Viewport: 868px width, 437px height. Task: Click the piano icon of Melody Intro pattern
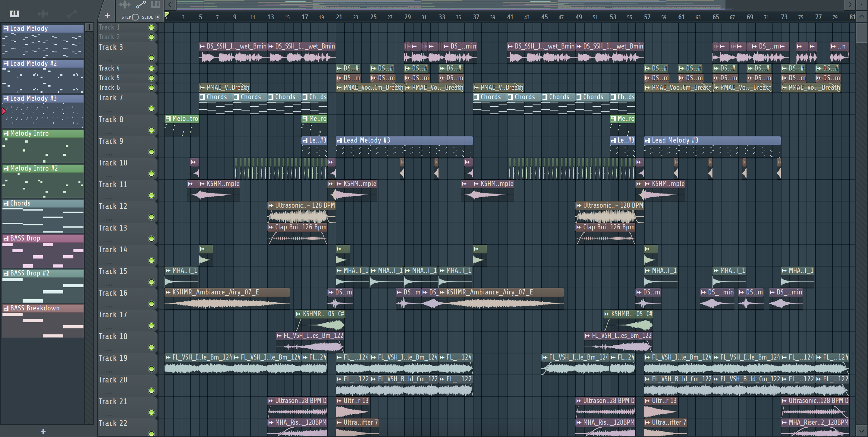pyautogui.click(x=6, y=134)
